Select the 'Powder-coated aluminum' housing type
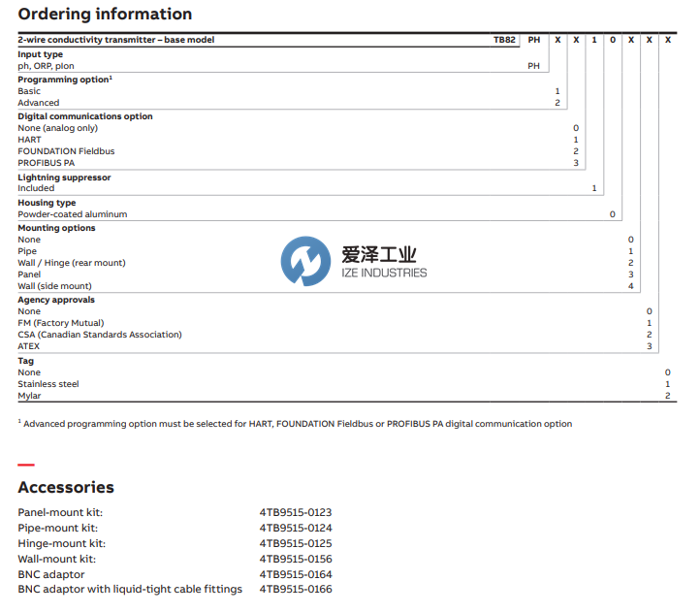 click(72, 214)
